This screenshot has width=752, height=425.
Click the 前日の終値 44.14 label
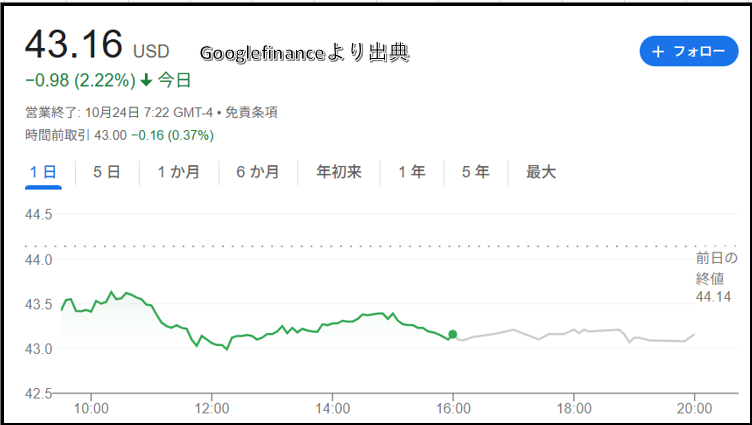(715, 277)
